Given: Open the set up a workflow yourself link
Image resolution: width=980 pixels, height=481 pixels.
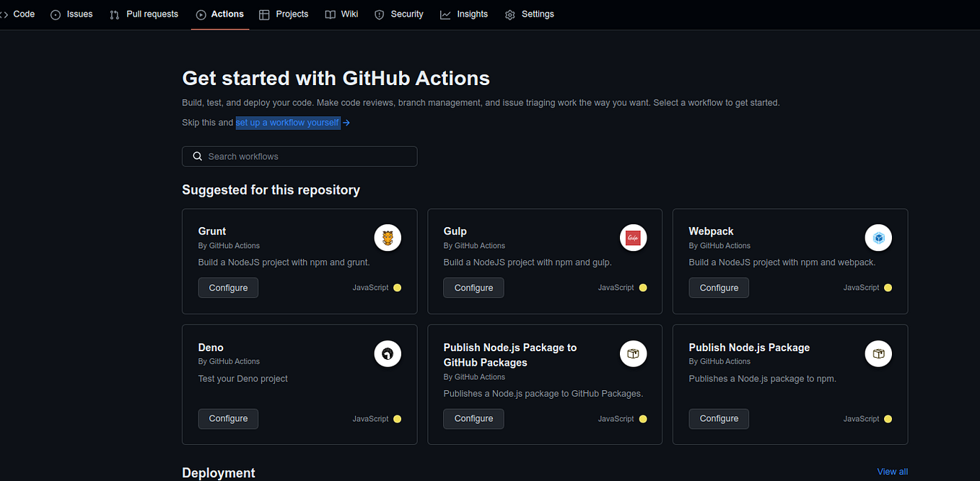Looking at the screenshot, I should click(x=287, y=123).
